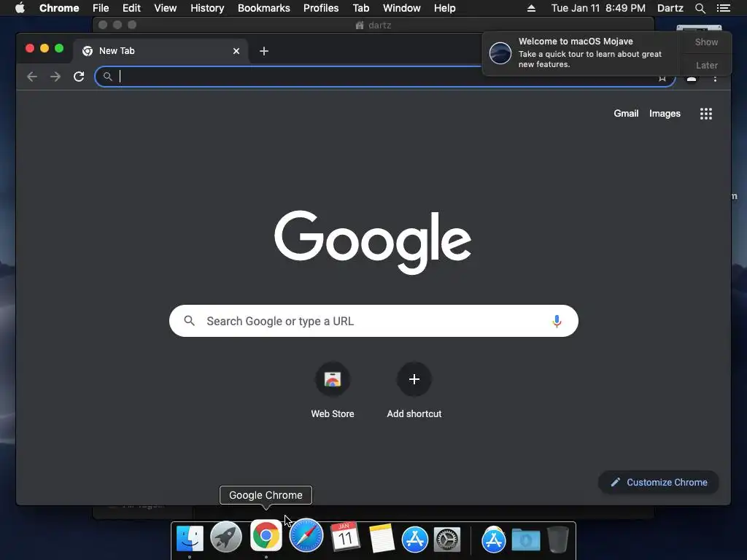Click the dartz Finder window title bar

373,25
